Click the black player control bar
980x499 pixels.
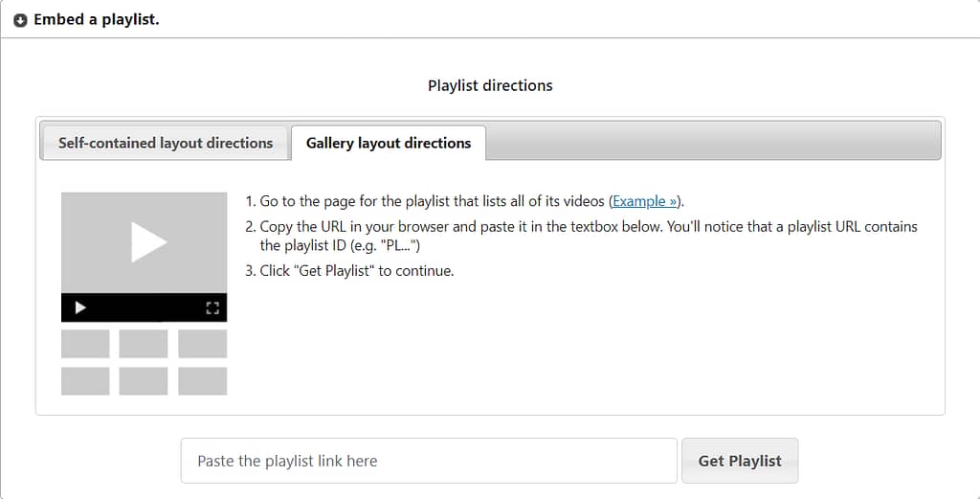(144, 307)
